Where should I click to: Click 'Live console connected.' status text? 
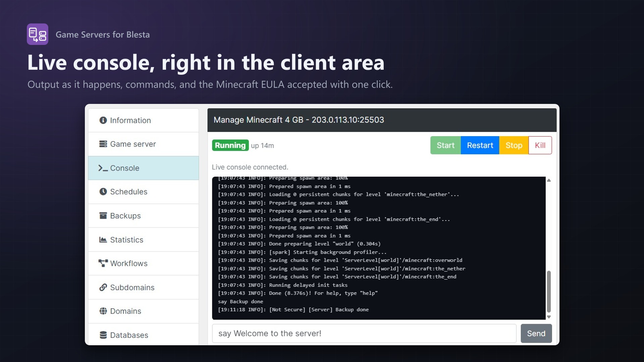coord(250,167)
